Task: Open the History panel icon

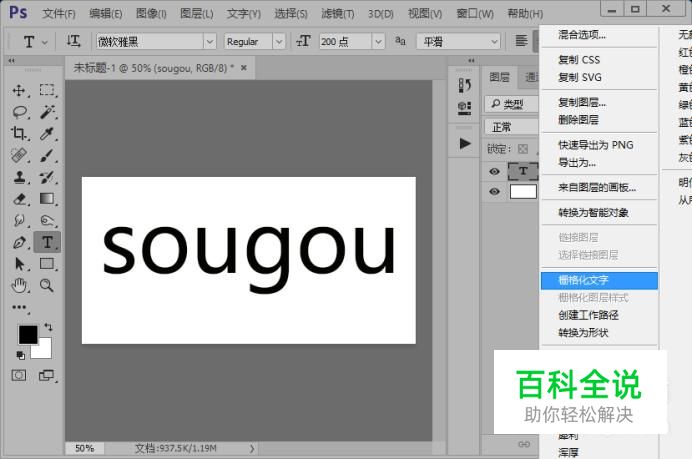Action: tap(464, 85)
